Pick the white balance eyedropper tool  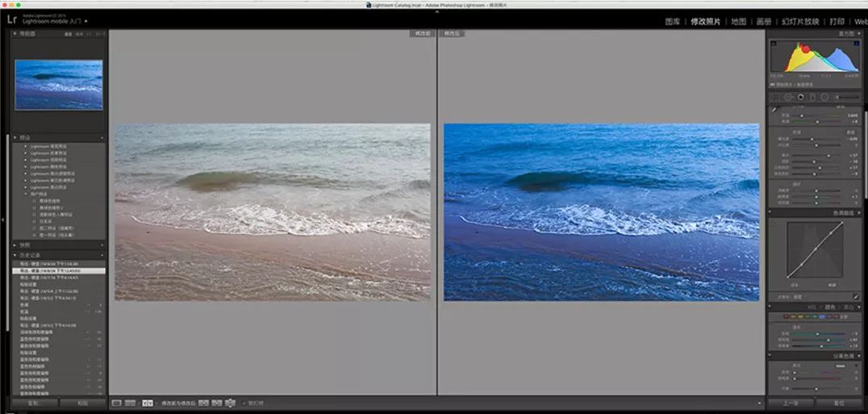pos(774,109)
